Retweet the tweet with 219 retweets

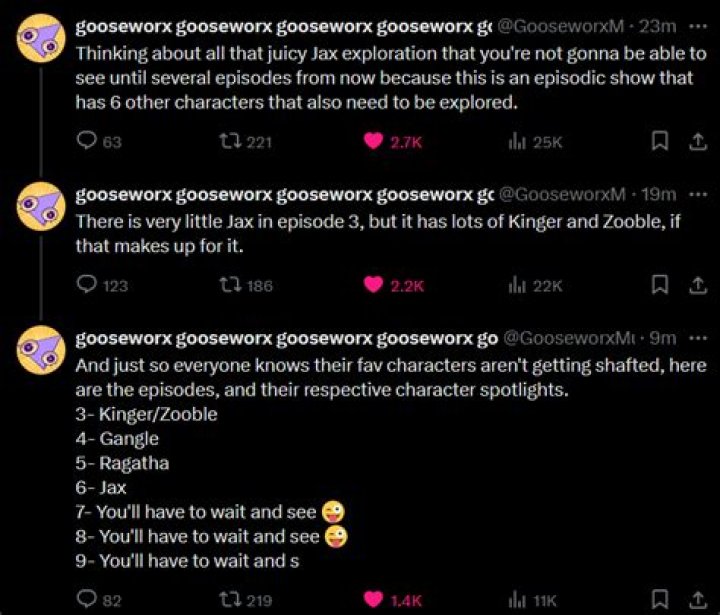pos(230,600)
